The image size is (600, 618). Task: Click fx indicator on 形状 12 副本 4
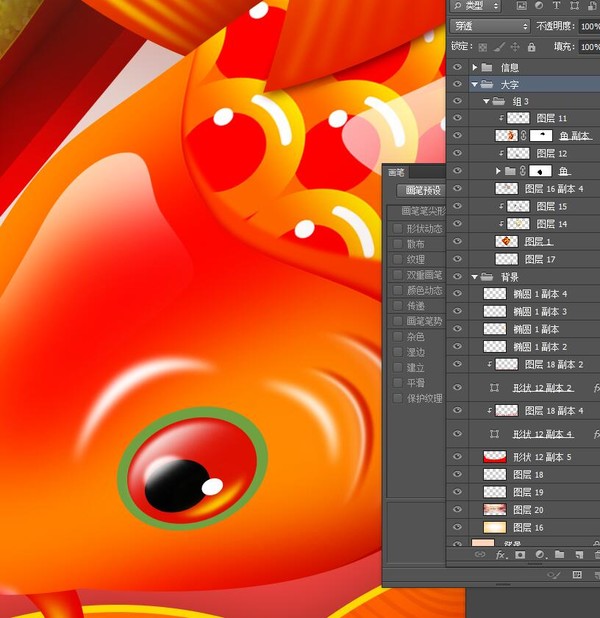596,434
